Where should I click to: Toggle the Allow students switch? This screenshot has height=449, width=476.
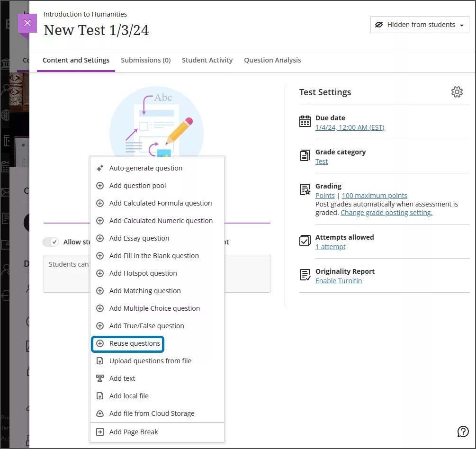click(51, 242)
